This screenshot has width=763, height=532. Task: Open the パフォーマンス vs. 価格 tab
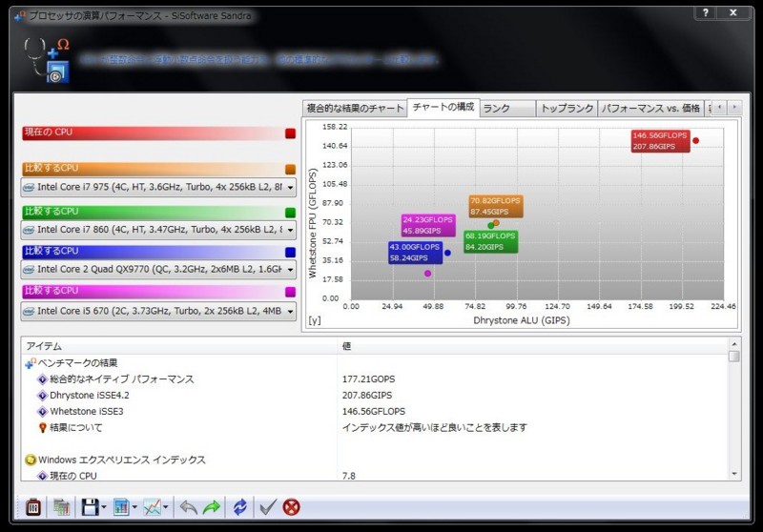coord(650,108)
